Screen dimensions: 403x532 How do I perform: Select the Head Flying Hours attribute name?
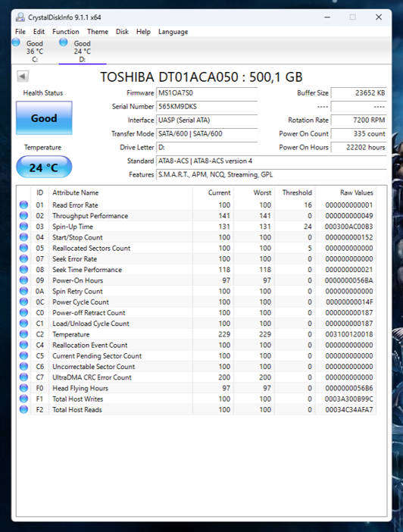point(80,388)
